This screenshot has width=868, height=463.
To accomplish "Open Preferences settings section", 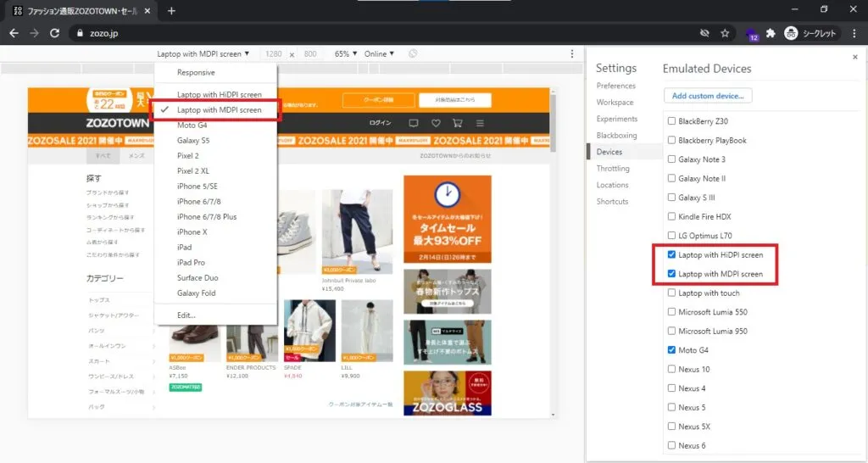I will point(615,86).
